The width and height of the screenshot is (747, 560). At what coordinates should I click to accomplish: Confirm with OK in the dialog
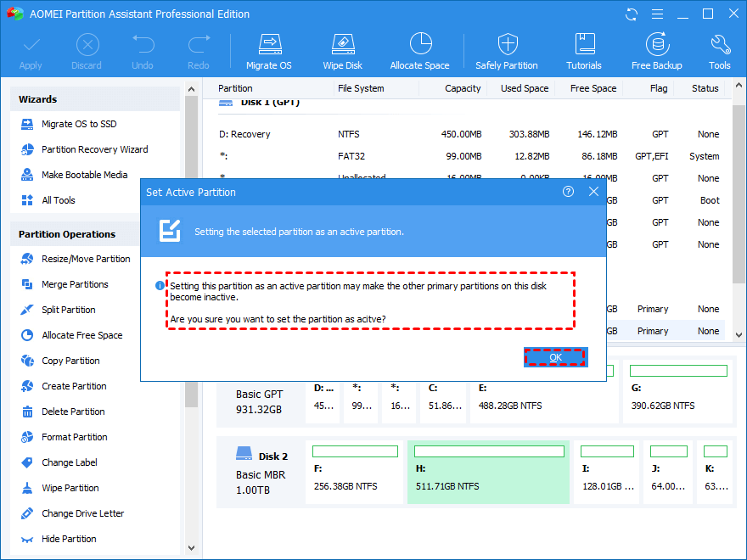point(555,357)
